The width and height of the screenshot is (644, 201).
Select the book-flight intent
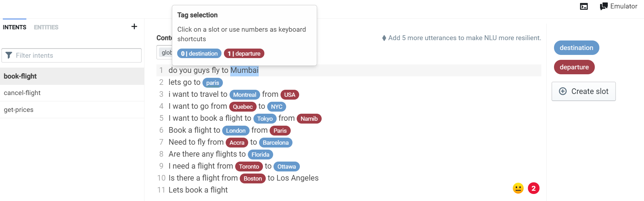point(20,76)
